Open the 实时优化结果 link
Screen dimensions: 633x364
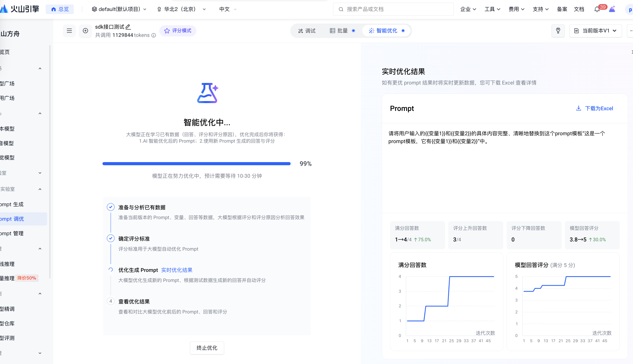(x=176, y=270)
